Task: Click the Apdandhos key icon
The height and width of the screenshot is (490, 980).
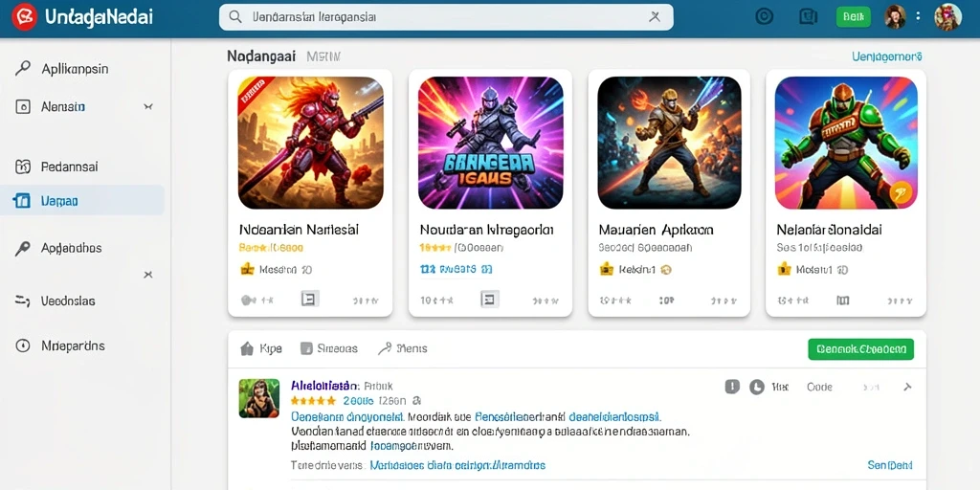Action: point(23,248)
